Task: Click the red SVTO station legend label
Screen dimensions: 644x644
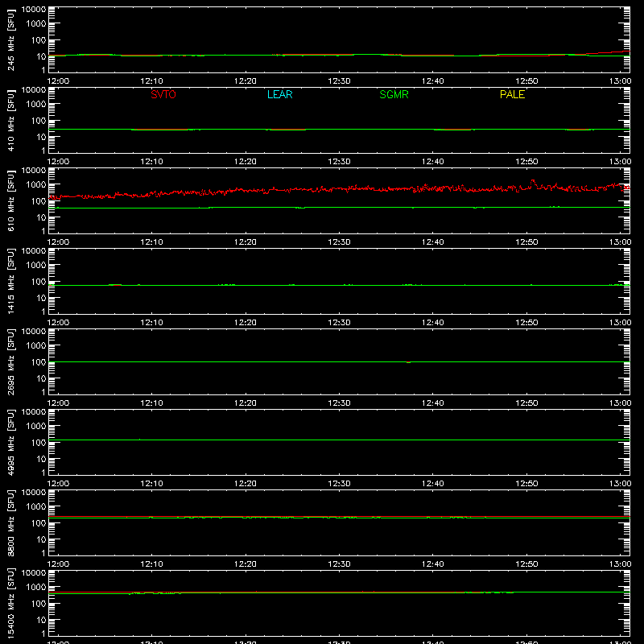Action: (163, 94)
